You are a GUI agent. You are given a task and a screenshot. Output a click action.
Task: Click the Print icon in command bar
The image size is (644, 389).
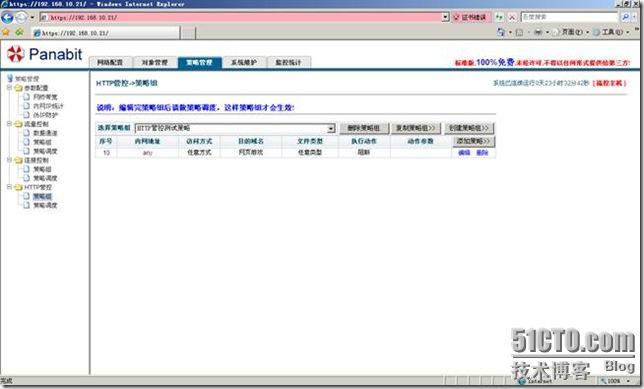538,32
